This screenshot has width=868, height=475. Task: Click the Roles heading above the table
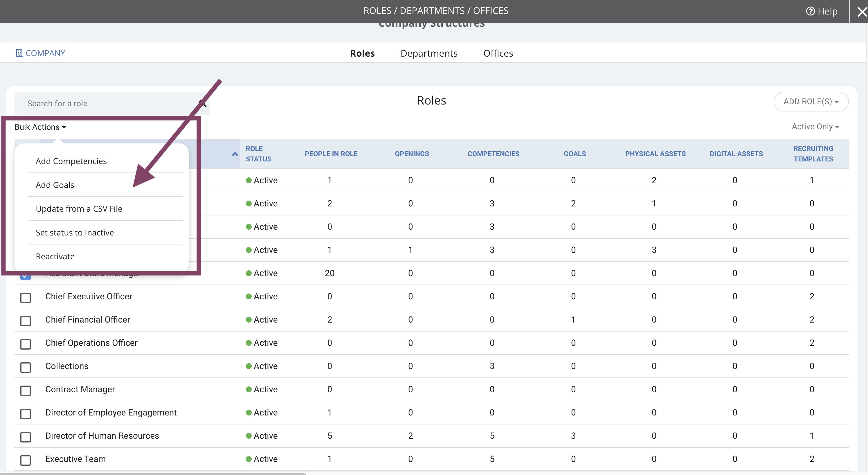(x=431, y=100)
